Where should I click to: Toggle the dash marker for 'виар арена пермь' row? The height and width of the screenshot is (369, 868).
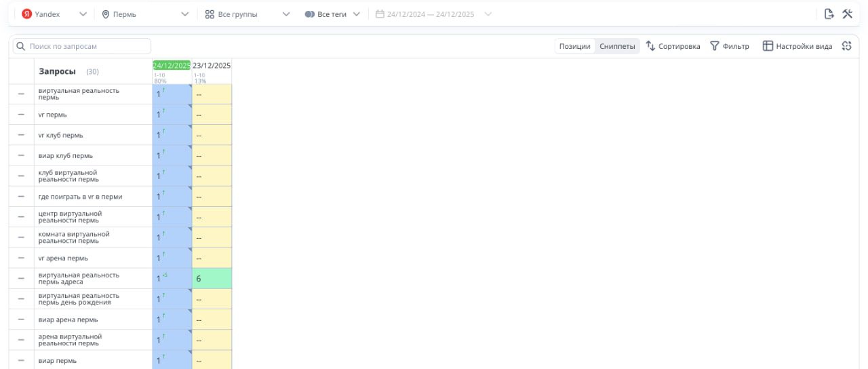pyautogui.click(x=21, y=319)
